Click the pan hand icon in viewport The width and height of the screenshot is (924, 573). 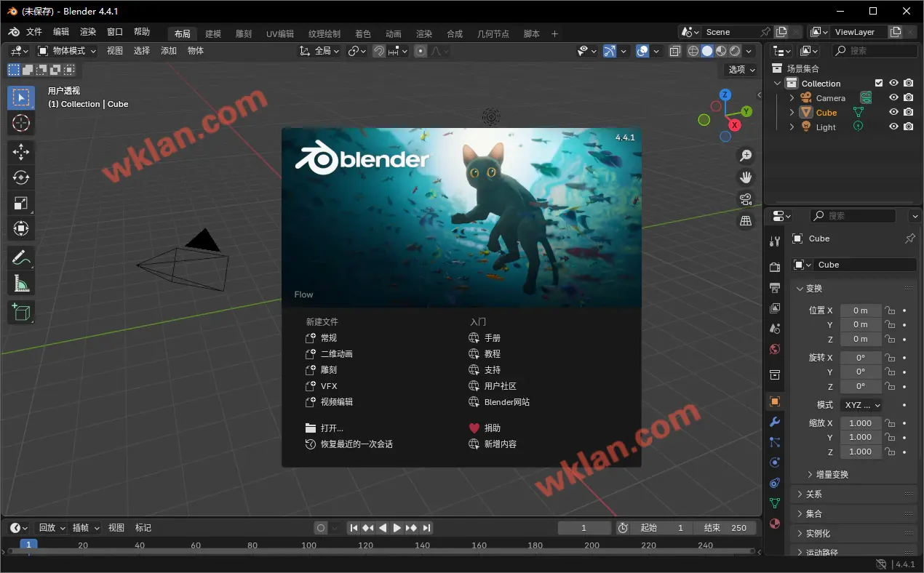click(x=746, y=177)
